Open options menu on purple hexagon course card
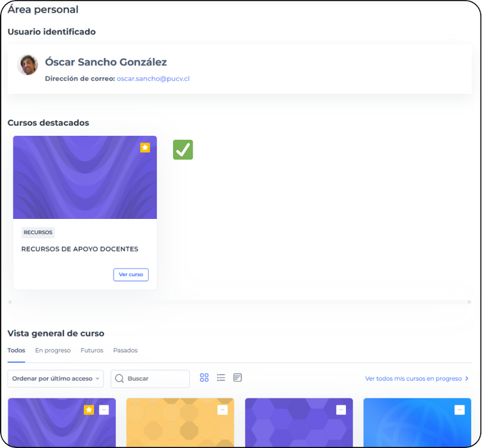Image resolution: width=482 pixels, height=448 pixels. point(341,409)
